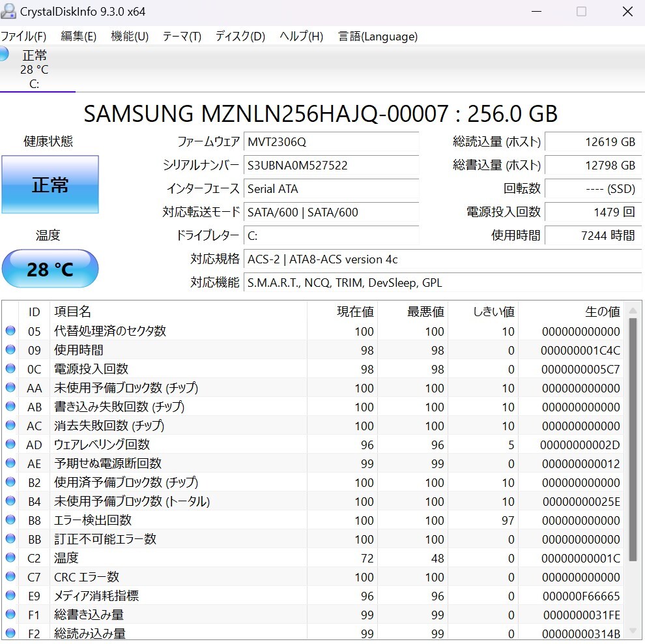
Task: Open the ヘルプ(H) menu
Action: click(x=302, y=37)
